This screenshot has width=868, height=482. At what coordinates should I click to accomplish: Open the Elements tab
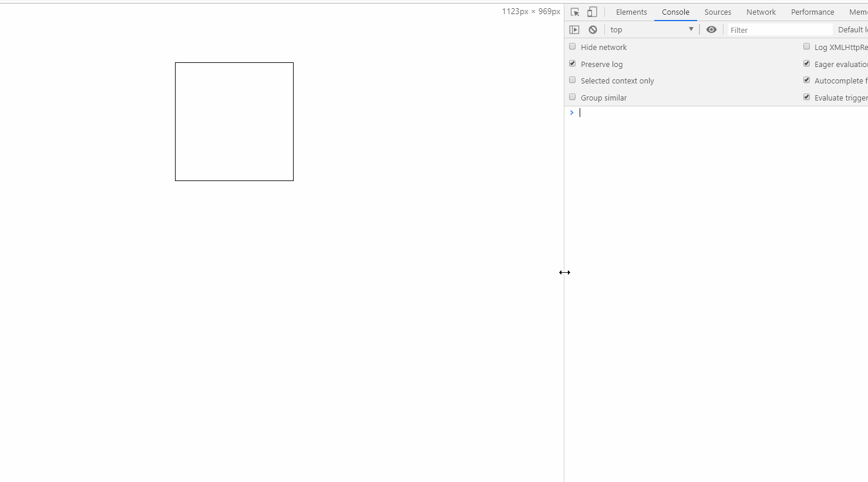click(631, 12)
